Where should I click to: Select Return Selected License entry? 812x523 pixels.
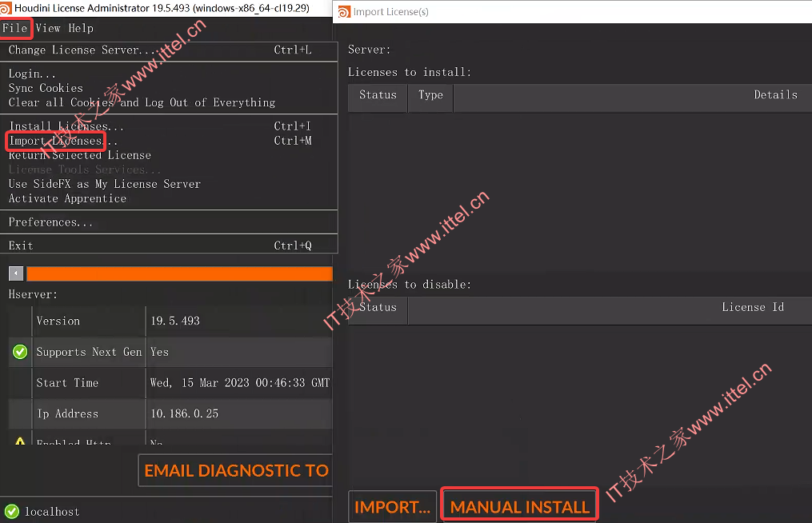tap(169, 155)
